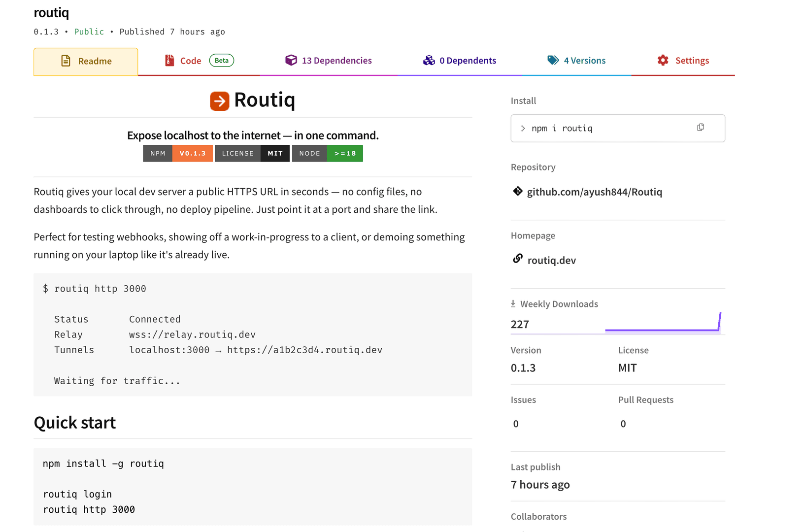804x532 pixels.
Task: Click 'Published 7 hours ago' text
Action: (x=172, y=32)
